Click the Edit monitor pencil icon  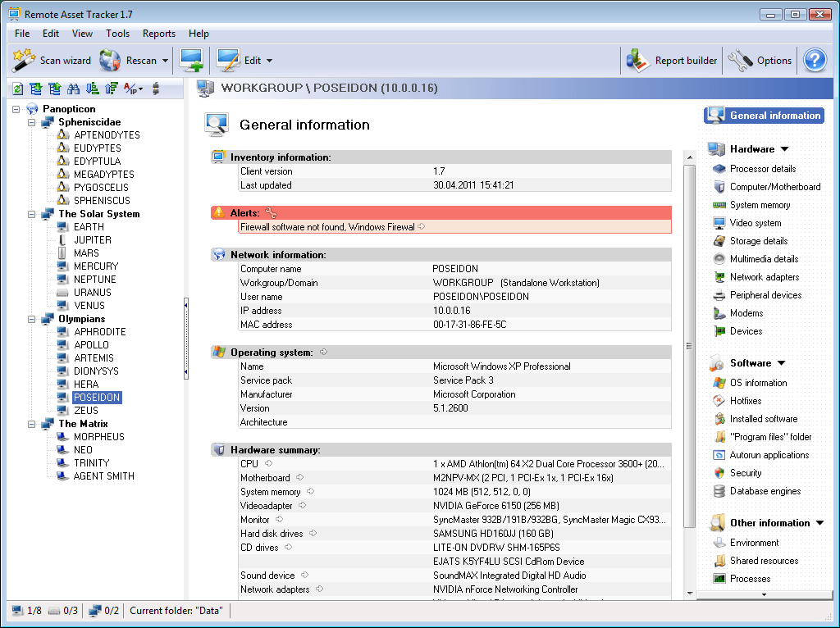(x=228, y=61)
